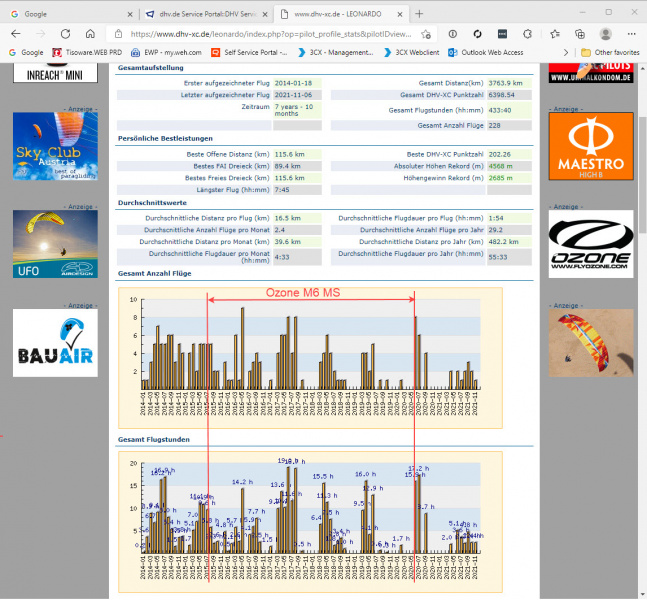This screenshot has height=600, width=647.
Task: Select the longest flight value 7:45
Action: pos(282,190)
